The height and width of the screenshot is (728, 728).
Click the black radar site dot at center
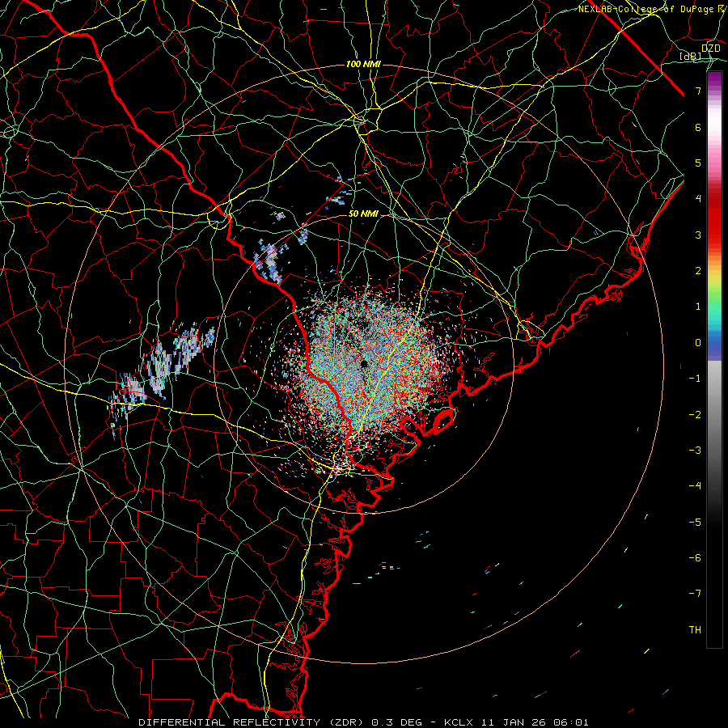click(364, 363)
